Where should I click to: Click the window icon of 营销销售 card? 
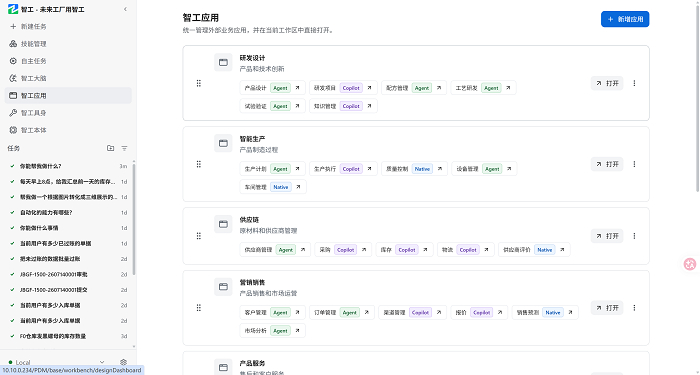[x=223, y=287]
